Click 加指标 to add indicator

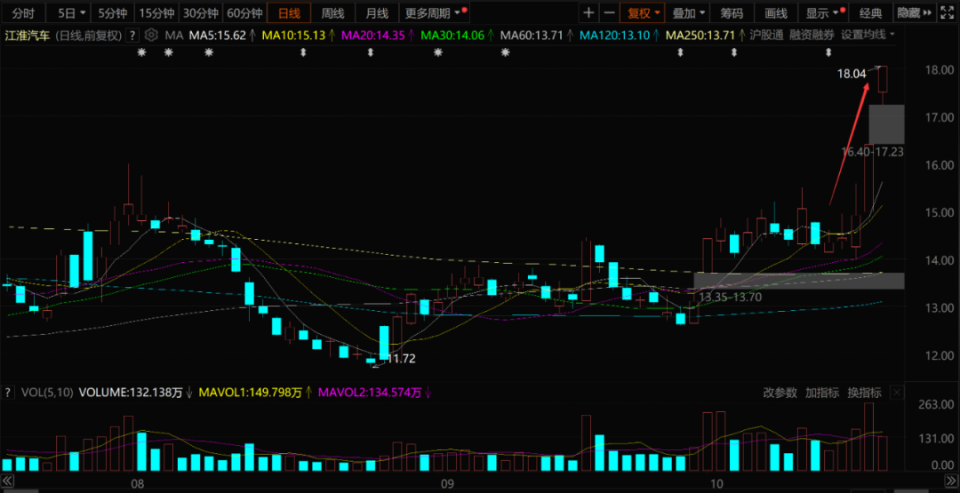(822, 393)
